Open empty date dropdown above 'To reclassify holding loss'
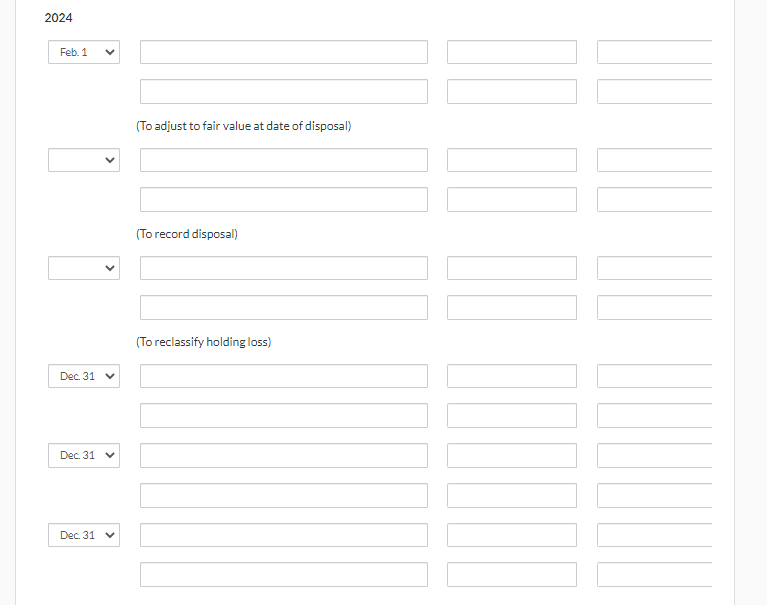The image size is (767, 605). [x=84, y=268]
